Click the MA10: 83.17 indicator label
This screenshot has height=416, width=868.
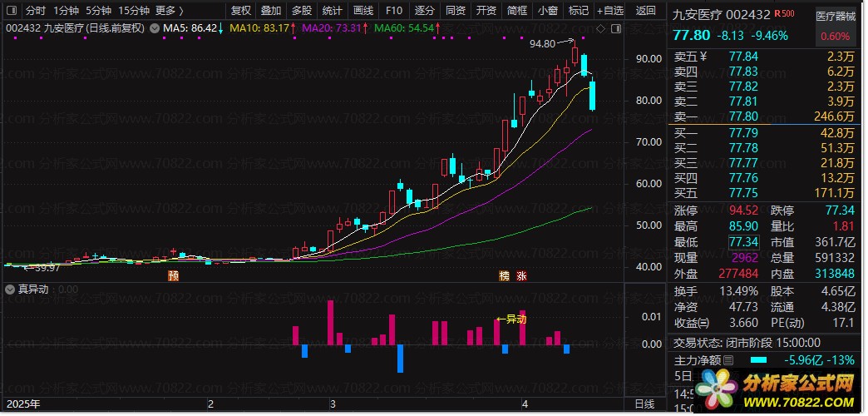259,27
